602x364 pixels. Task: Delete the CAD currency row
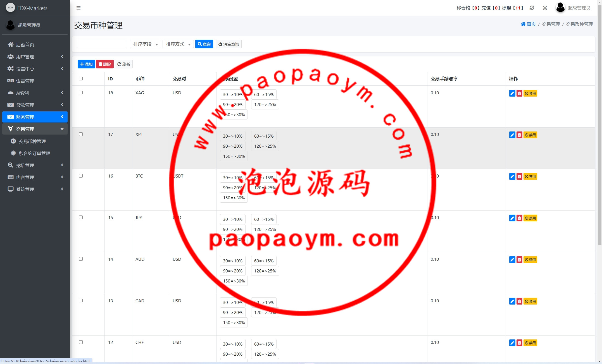[519, 301]
